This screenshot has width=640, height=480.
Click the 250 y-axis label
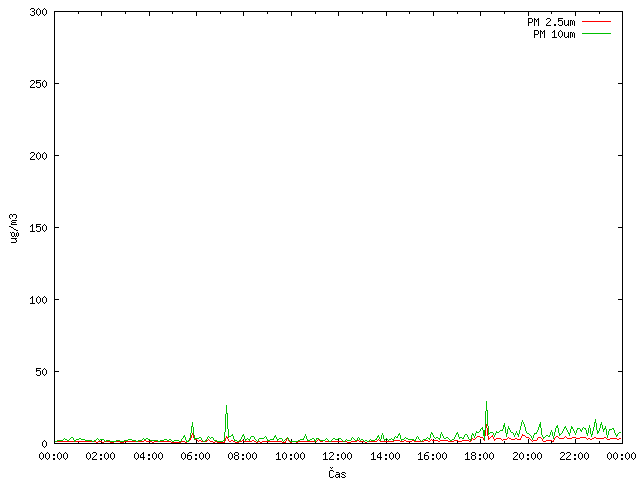pos(38,84)
